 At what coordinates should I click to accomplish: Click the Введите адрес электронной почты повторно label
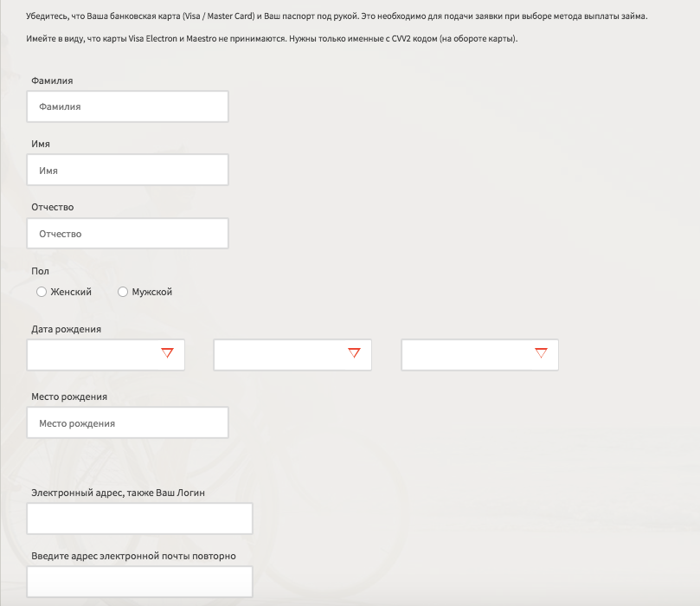pos(133,556)
